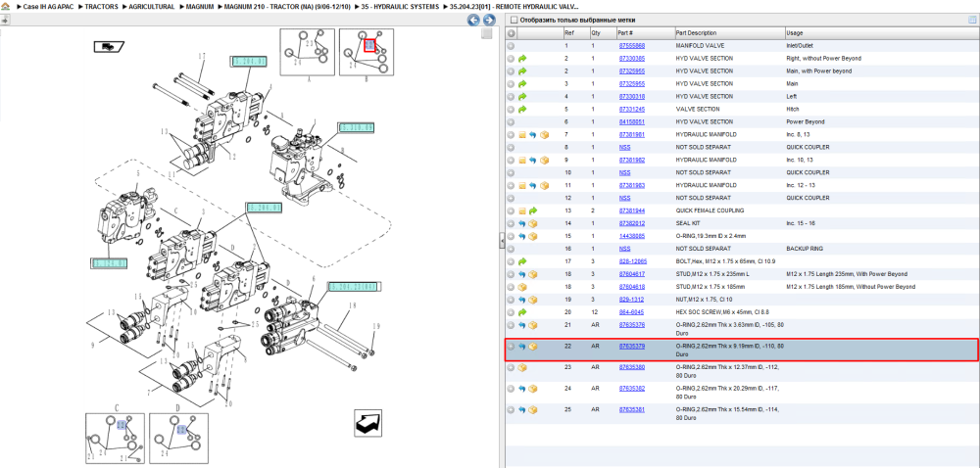Open 35 - HYDRAULIC SYSTEMS breadcrumb
Image resolution: width=980 pixels, height=468 pixels.
[x=399, y=7]
